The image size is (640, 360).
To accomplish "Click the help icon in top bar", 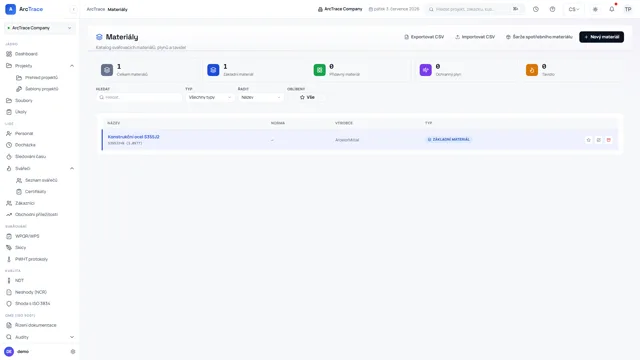I will [552, 9].
